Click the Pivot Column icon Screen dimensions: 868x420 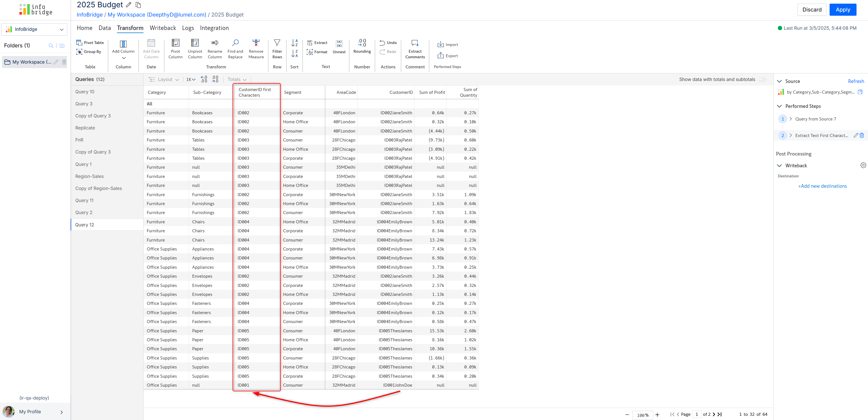click(175, 43)
